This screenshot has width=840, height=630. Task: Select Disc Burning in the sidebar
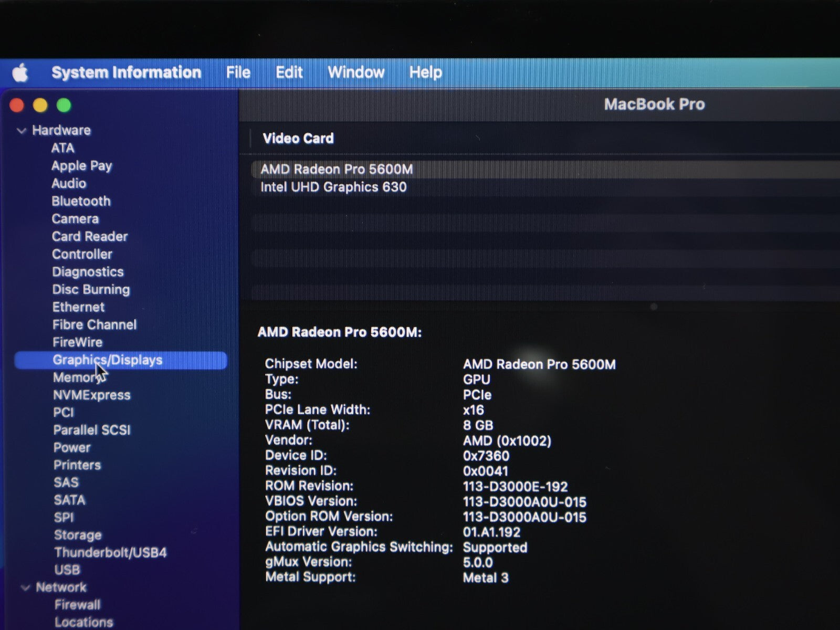(91, 289)
